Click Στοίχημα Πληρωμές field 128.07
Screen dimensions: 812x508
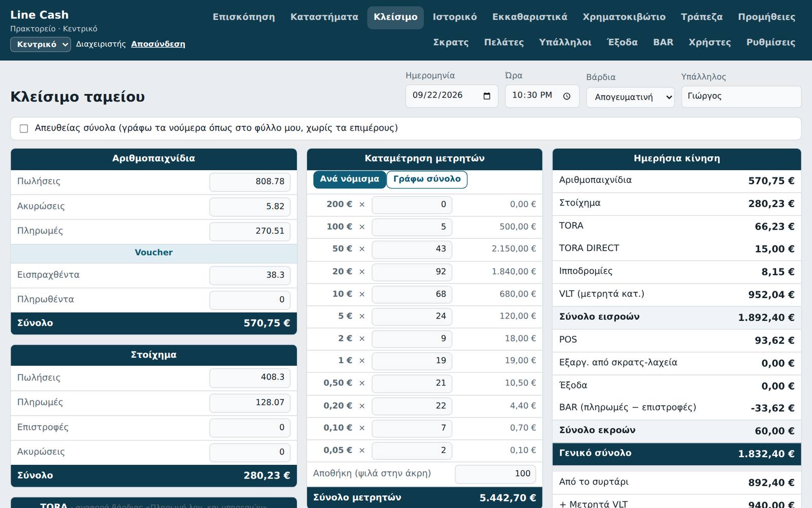pyautogui.click(x=250, y=403)
